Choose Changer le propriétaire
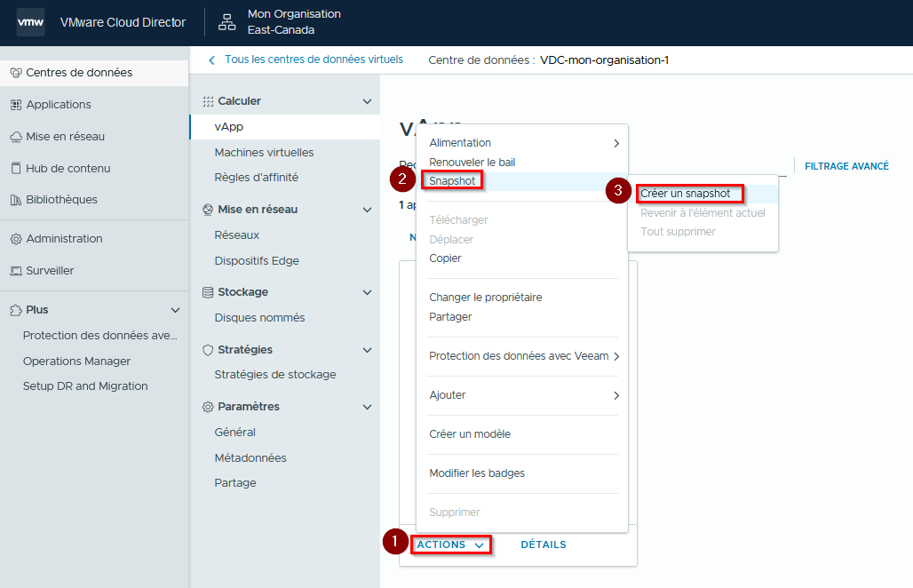Screen dimensions: 913x588 pyautogui.click(x=486, y=298)
